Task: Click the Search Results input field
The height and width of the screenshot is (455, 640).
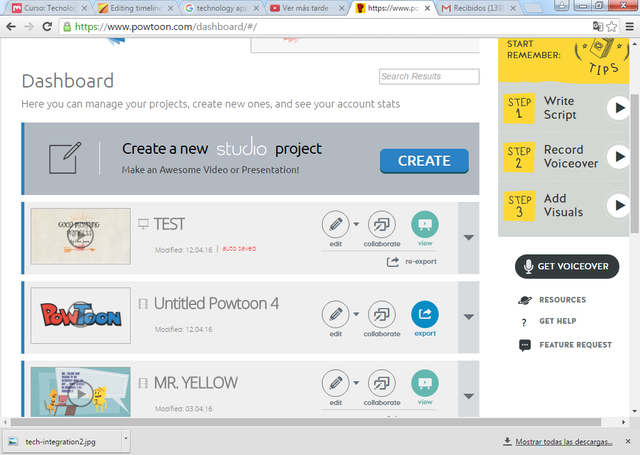Action: (x=429, y=76)
